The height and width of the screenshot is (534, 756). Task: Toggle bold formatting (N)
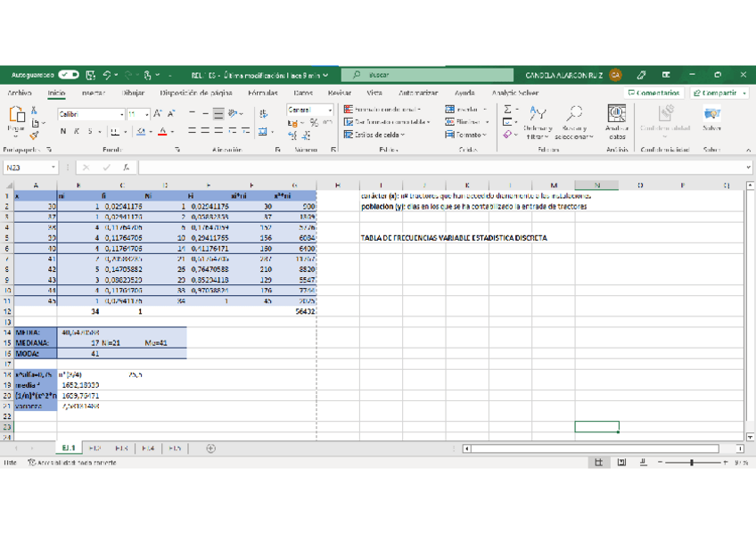(63, 132)
